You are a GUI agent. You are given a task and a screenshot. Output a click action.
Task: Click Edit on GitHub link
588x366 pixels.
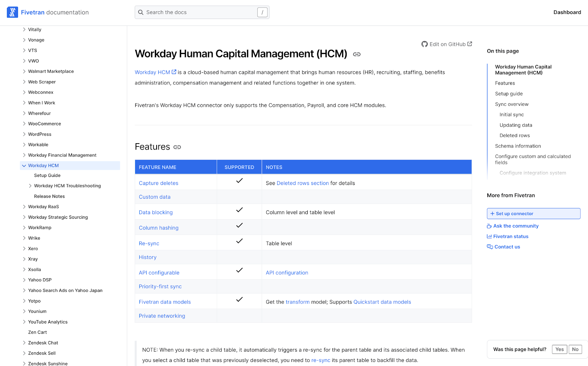(447, 44)
